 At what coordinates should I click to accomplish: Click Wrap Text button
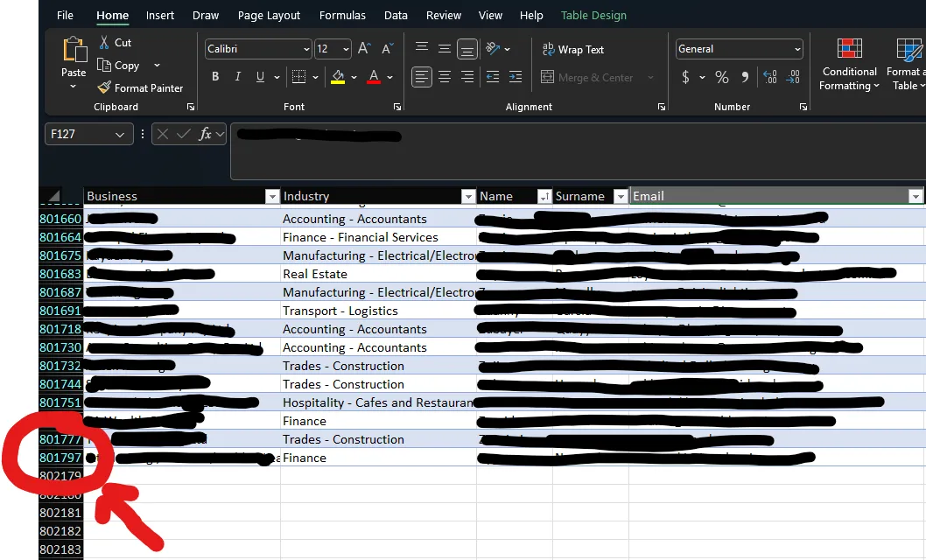point(573,50)
